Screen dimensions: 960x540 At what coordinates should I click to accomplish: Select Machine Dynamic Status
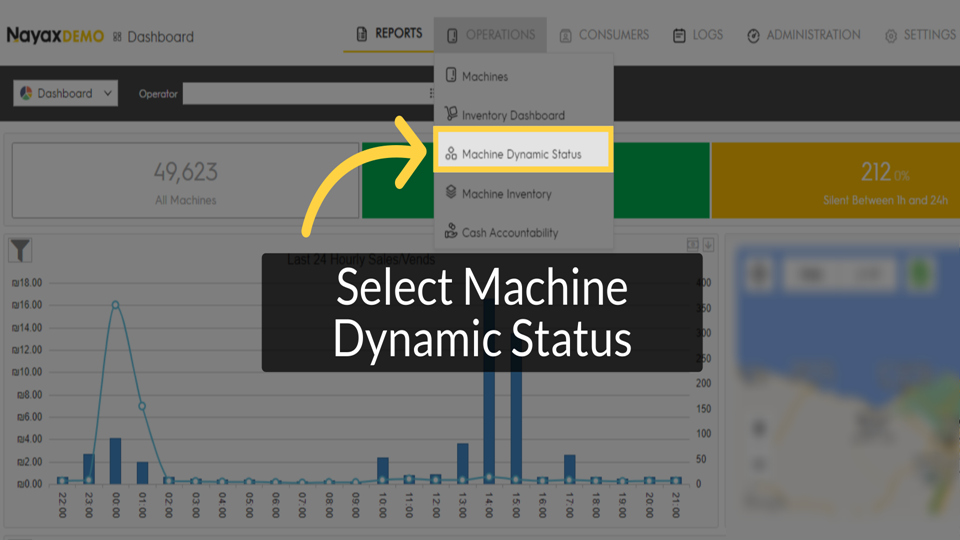[x=523, y=150]
